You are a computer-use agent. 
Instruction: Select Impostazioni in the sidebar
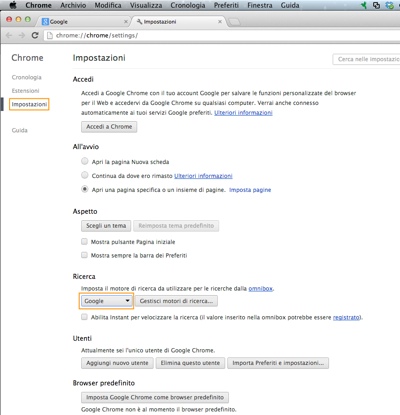pos(29,104)
